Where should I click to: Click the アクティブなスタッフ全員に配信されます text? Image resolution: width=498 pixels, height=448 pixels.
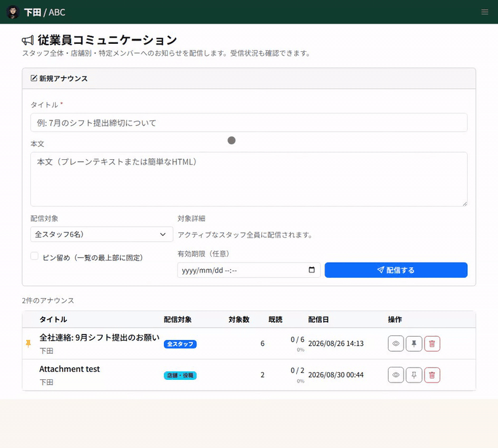(245, 235)
